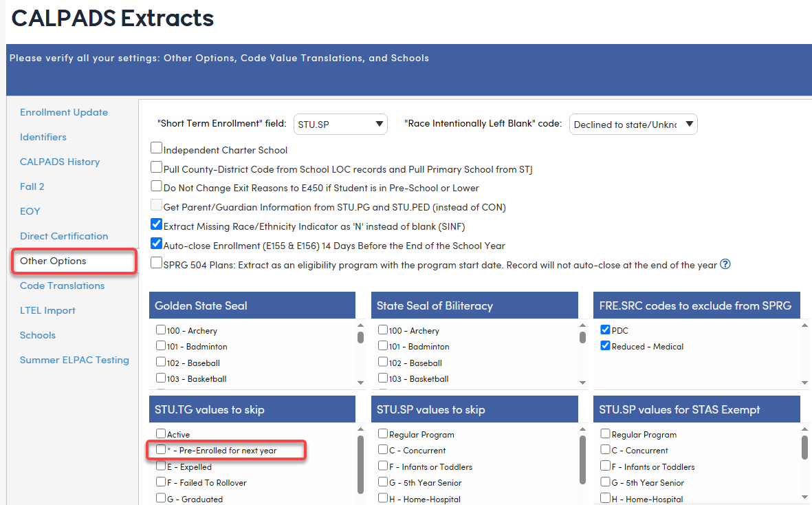This screenshot has height=505, width=812.
Task: Check G - 5th Year Senior under STAS Exempt
Action: tap(605, 482)
